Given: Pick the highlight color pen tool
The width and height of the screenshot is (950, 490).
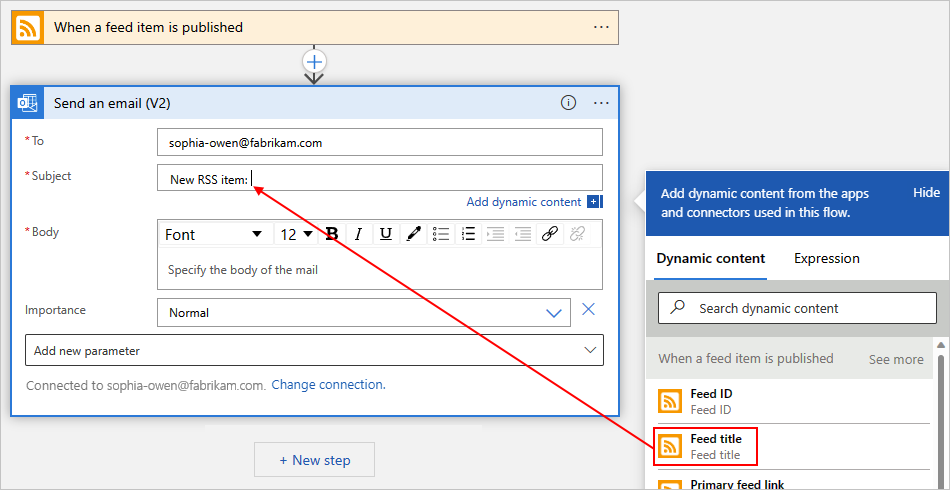Looking at the screenshot, I should pos(413,234).
